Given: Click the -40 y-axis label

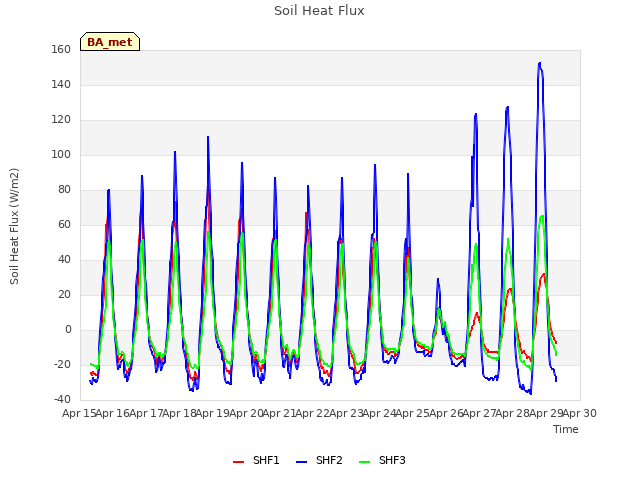Looking at the screenshot, I should [62, 399].
